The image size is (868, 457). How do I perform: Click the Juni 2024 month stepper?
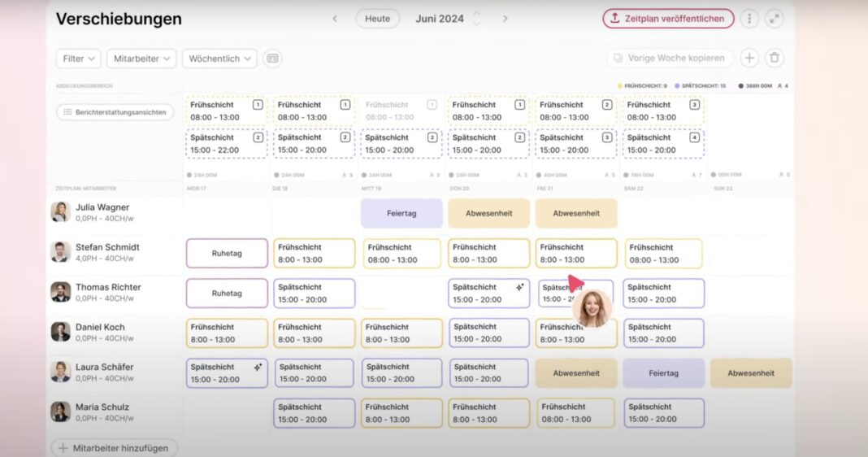pyautogui.click(x=476, y=19)
